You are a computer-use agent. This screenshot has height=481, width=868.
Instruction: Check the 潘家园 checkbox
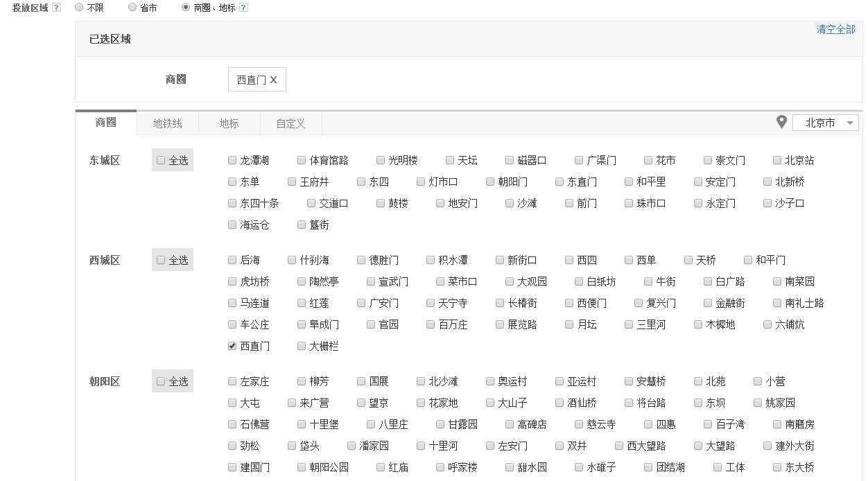tap(351, 446)
